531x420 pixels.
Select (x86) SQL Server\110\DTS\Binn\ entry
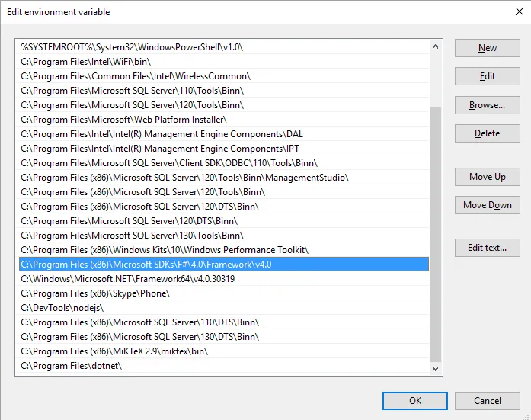click(x=224, y=322)
